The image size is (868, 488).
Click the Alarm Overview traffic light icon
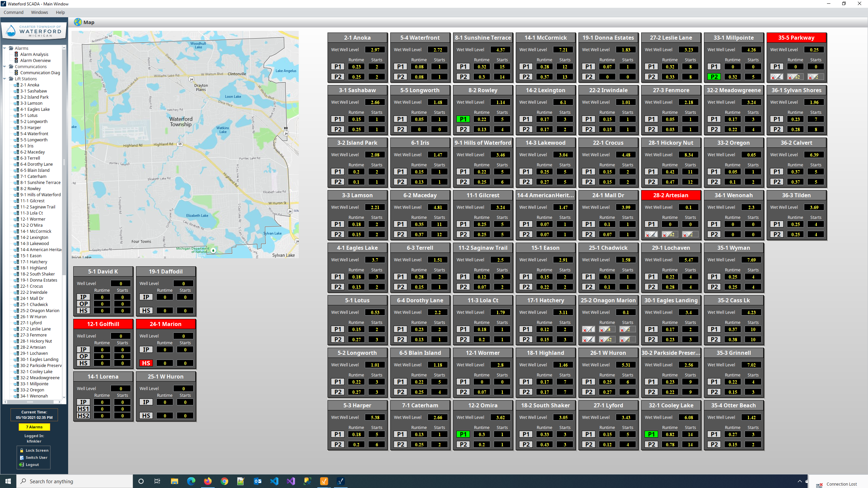point(16,60)
